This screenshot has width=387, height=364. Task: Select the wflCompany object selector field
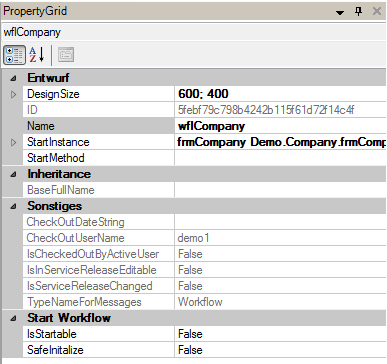coord(194,32)
